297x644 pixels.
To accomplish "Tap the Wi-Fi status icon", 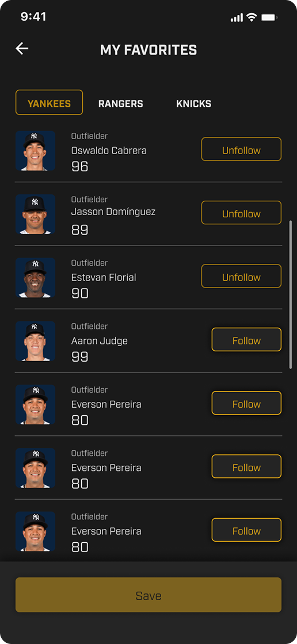I will click(x=252, y=17).
